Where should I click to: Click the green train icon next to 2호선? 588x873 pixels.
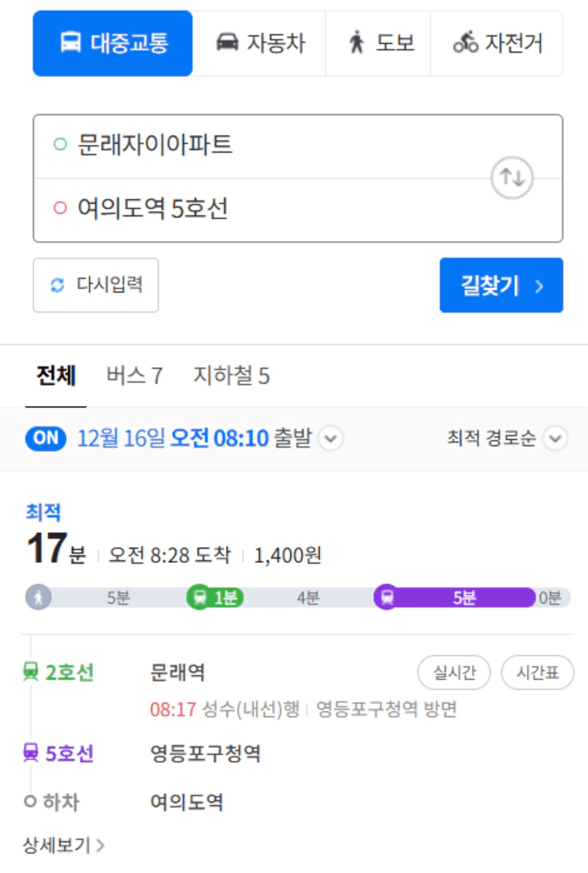[x=31, y=672]
